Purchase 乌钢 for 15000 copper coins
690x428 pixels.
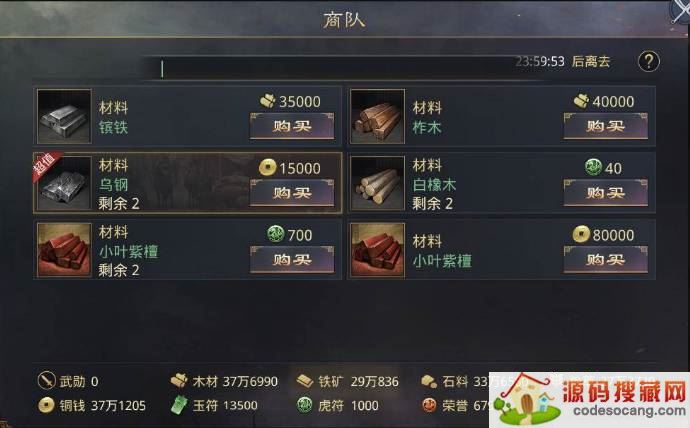tap(292, 193)
